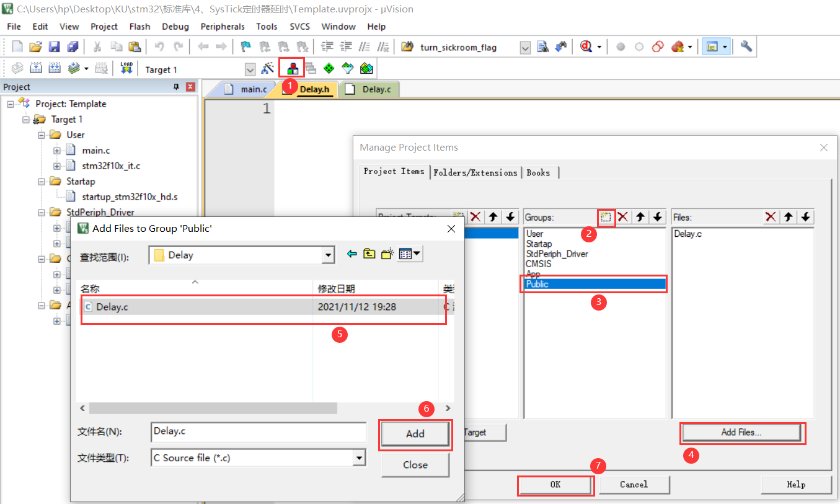Confirm Manage Project Items with OK

click(555, 485)
